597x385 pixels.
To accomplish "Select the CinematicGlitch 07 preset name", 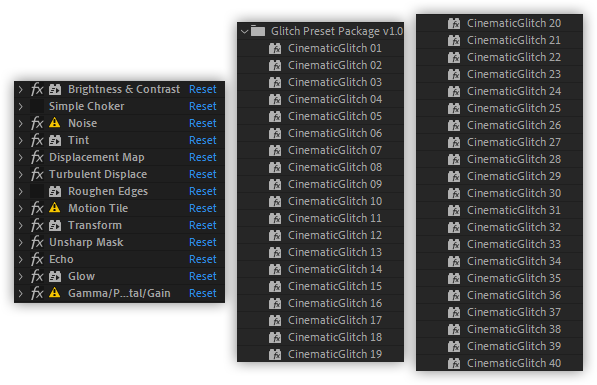I will 335,150.
